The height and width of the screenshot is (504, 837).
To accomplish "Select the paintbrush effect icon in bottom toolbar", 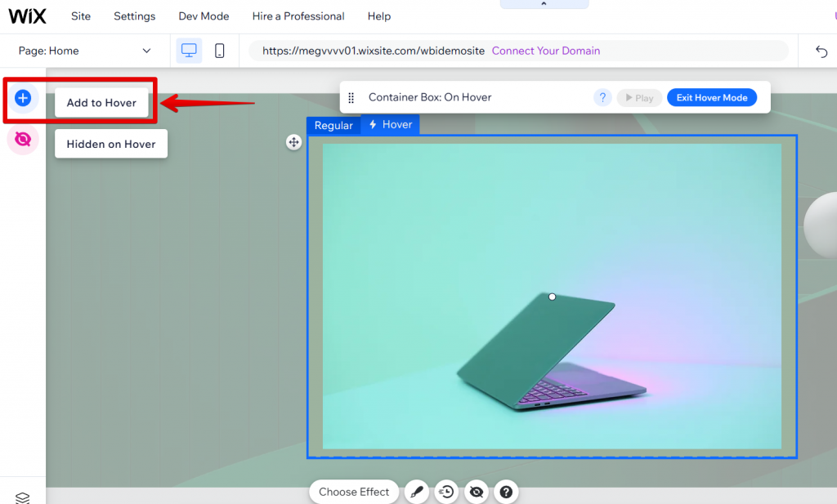I will tap(417, 491).
